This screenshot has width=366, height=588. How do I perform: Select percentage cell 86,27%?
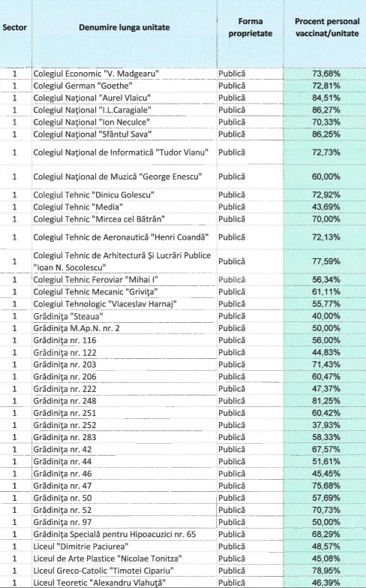326,110
